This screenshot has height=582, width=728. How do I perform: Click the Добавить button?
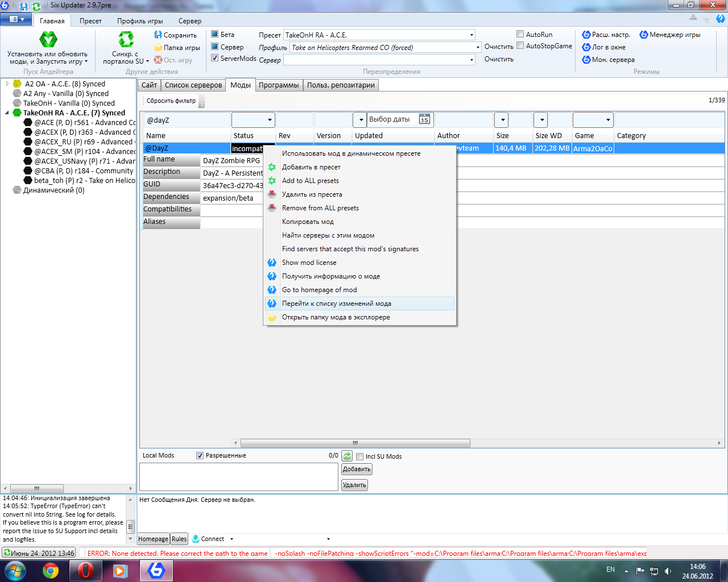357,469
